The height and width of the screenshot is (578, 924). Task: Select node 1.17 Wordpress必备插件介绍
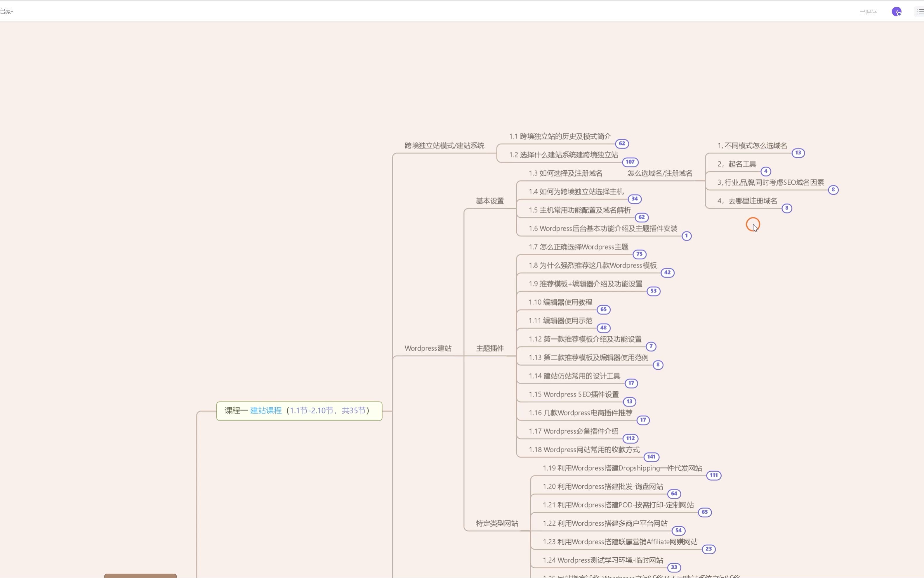[573, 431]
